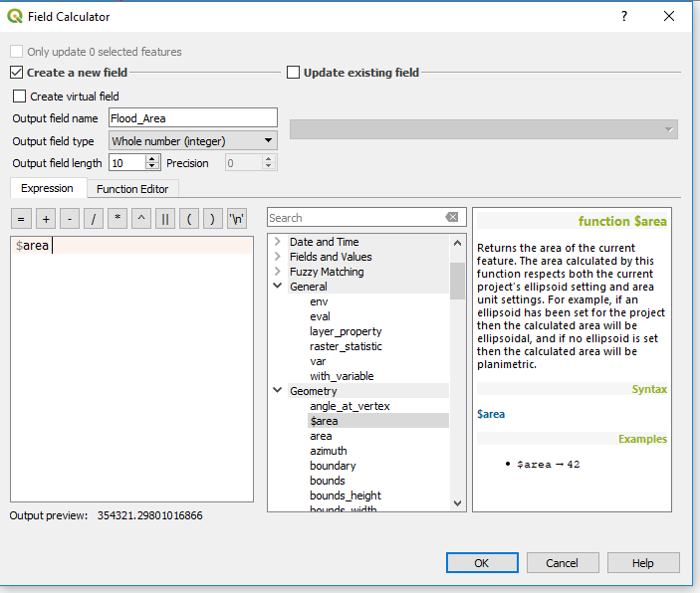The width and height of the screenshot is (700, 593).
Task: Click the Cancel button
Action: pyautogui.click(x=562, y=563)
